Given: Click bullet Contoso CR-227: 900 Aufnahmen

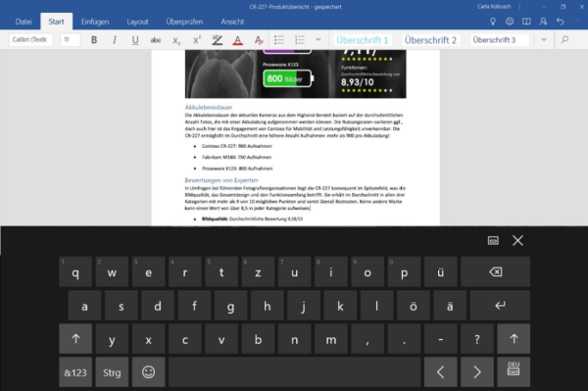Looking at the screenshot, I should coord(237,146).
